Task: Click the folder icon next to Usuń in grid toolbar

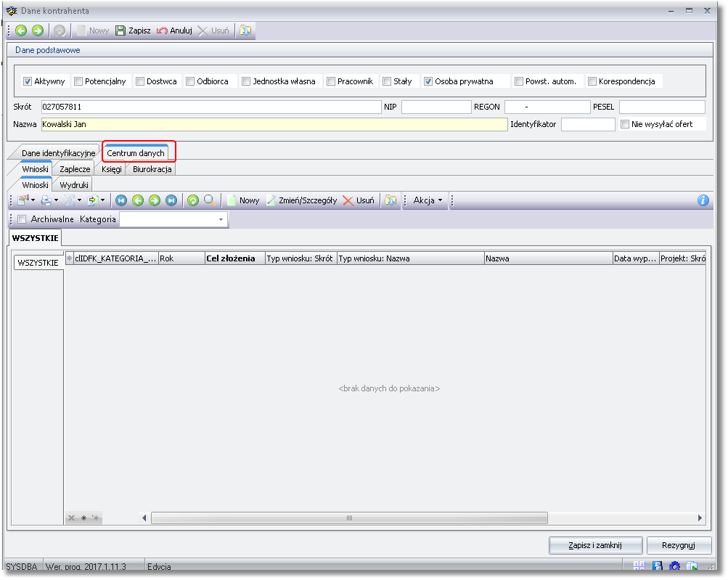Action: (x=390, y=200)
